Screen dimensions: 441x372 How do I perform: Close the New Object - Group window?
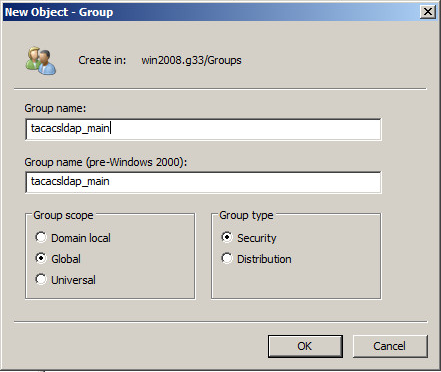(x=428, y=12)
